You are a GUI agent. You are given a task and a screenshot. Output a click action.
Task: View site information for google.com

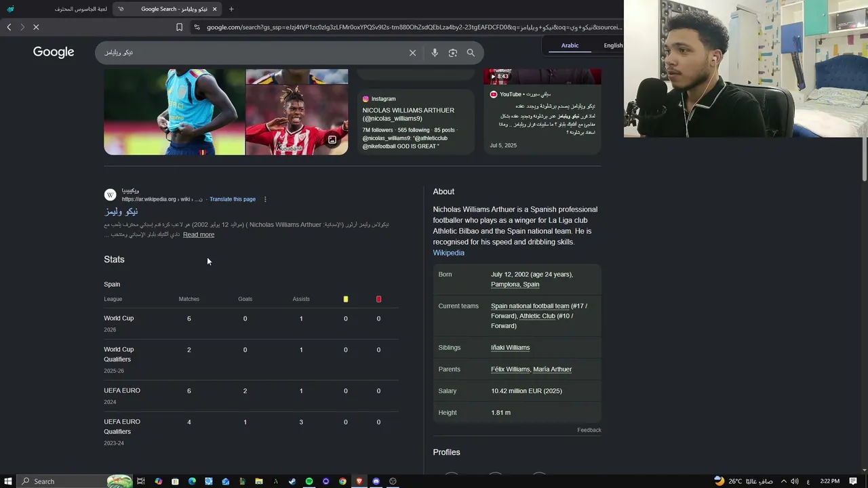pyautogui.click(x=197, y=27)
